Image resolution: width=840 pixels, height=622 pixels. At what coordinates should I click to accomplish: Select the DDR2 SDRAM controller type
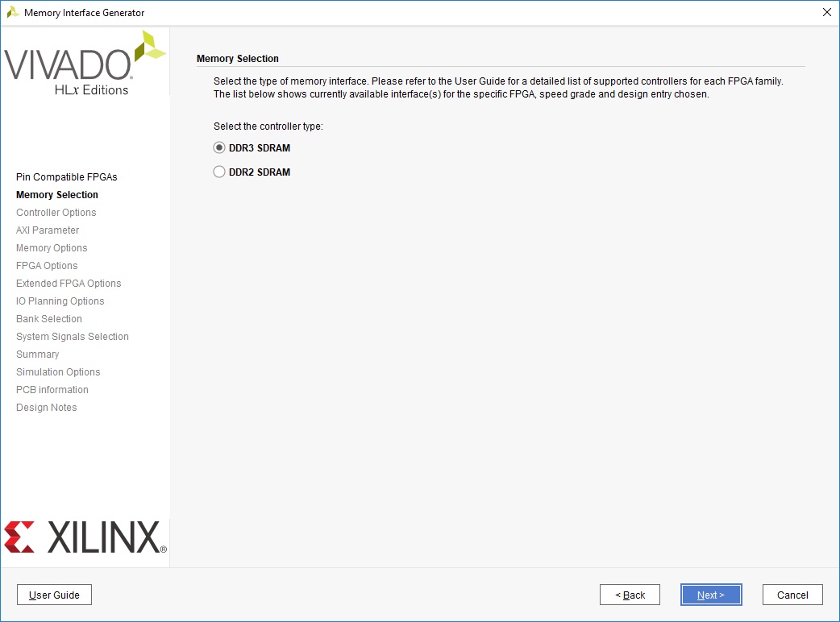pyautogui.click(x=219, y=172)
